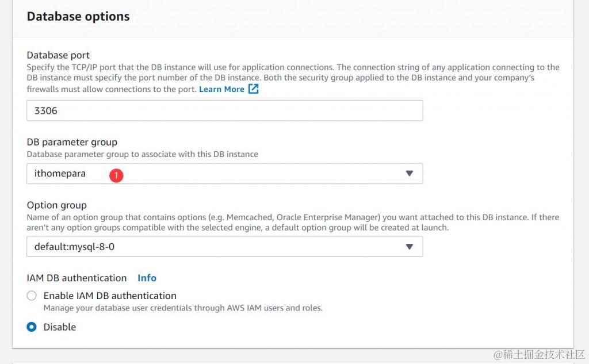
Task: Open the Learn More link
Action: [x=221, y=89]
